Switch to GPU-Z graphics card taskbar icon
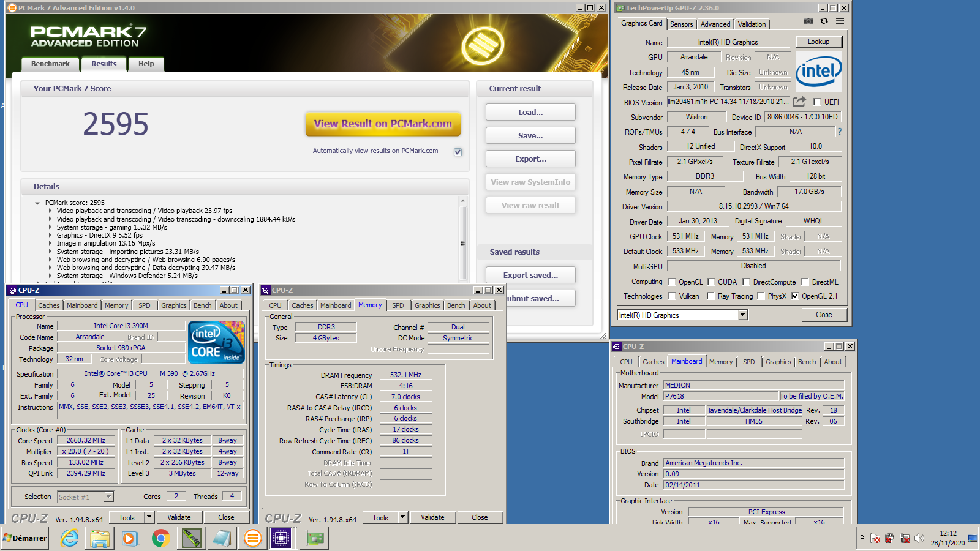Image resolution: width=980 pixels, height=551 pixels. 315,538
